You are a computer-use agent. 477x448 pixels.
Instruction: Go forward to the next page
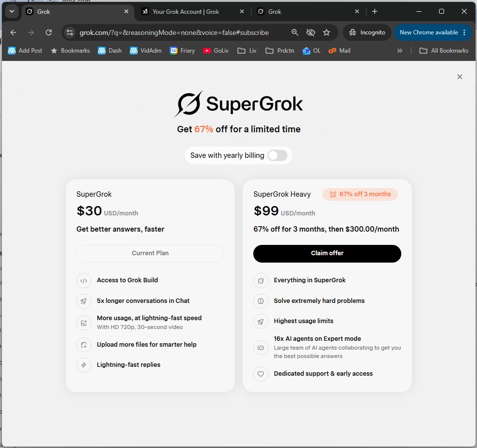(x=31, y=32)
